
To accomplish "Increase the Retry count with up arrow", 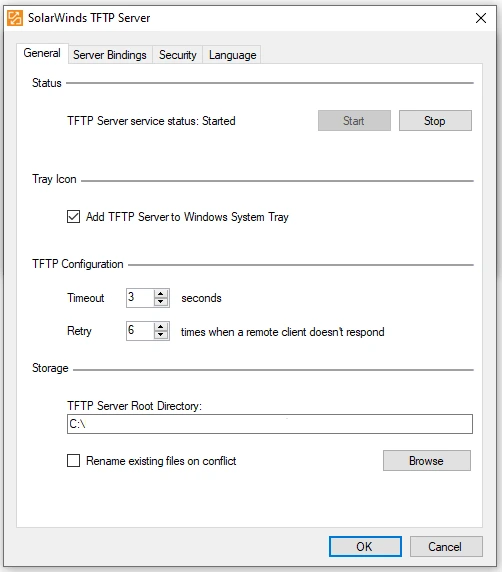I will pyautogui.click(x=161, y=326).
